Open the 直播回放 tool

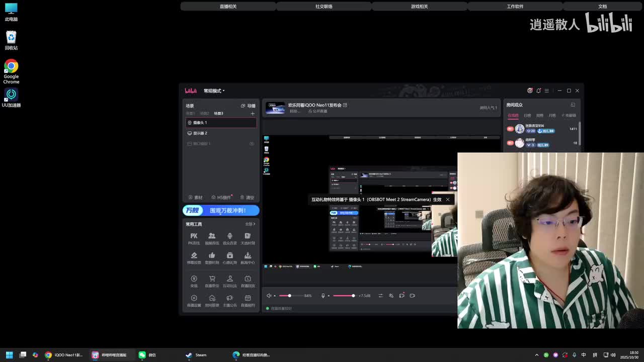coord(248,281)
